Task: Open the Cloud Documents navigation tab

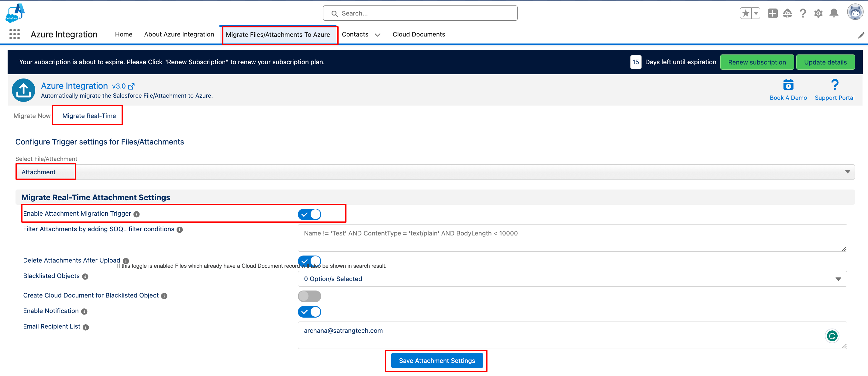Action: point(418,34)
